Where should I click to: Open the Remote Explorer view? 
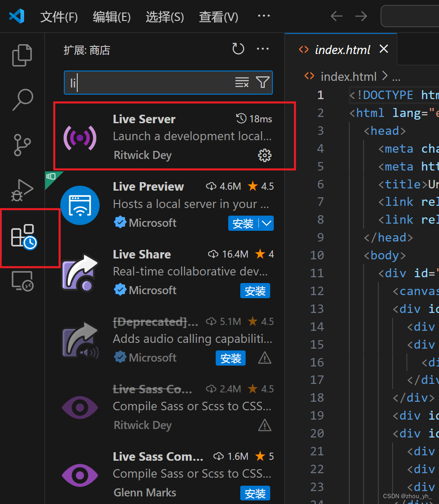22,281
